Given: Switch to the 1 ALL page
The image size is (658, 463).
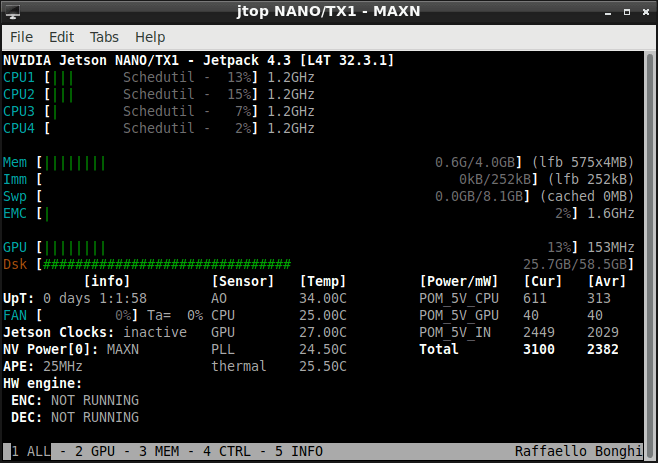Looking at the screenshot, I should [30, 451].
